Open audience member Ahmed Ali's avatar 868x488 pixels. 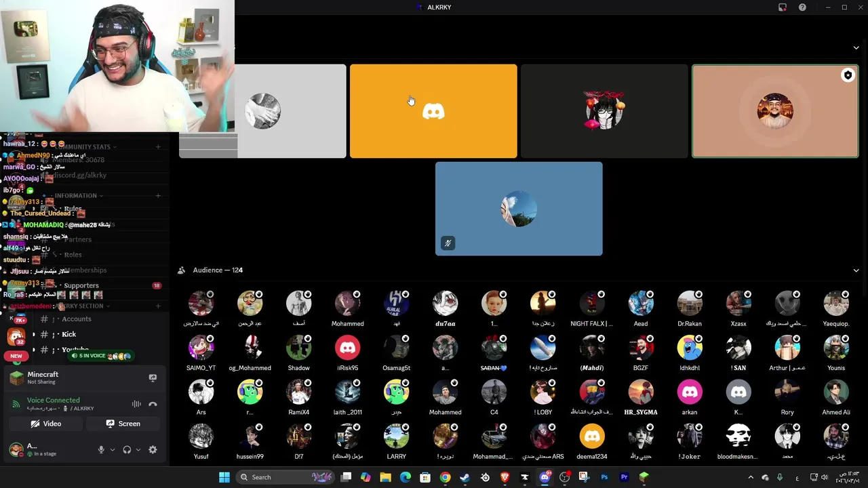pyautogui.click(x=835, y=392)
